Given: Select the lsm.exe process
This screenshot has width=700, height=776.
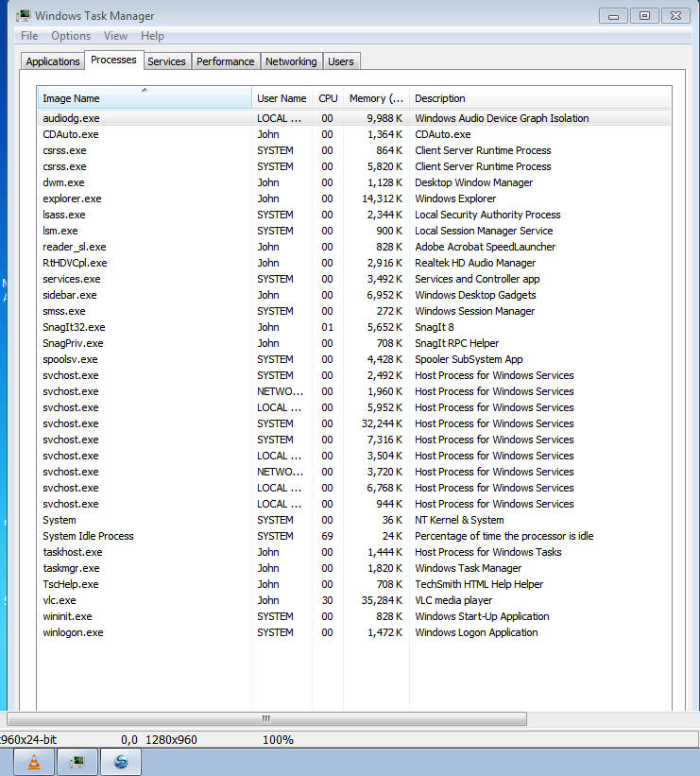Looking at the screenshot, I should click(x=354, y=231).
